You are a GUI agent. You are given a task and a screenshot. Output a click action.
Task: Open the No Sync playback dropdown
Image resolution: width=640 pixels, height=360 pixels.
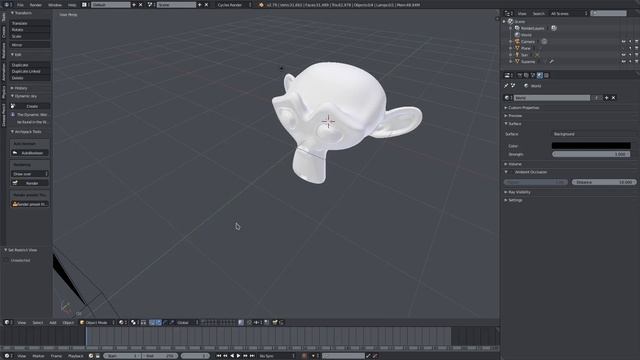tap(277, 356)
